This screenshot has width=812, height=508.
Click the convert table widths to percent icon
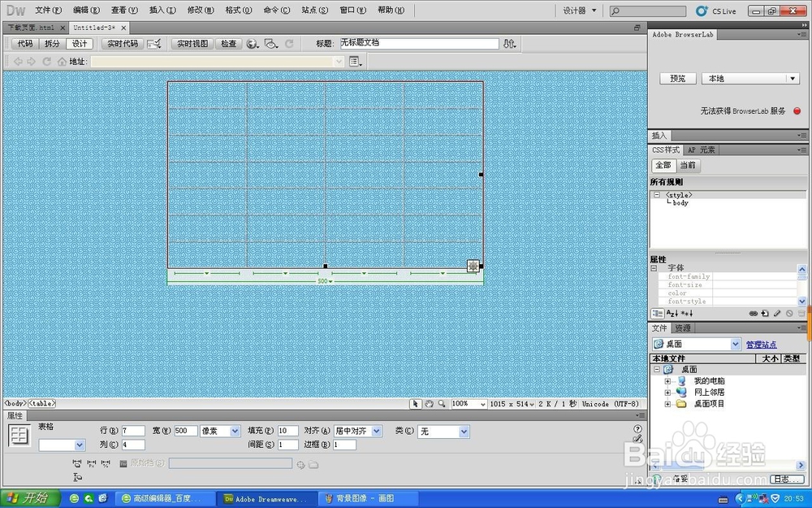(106, 463)
